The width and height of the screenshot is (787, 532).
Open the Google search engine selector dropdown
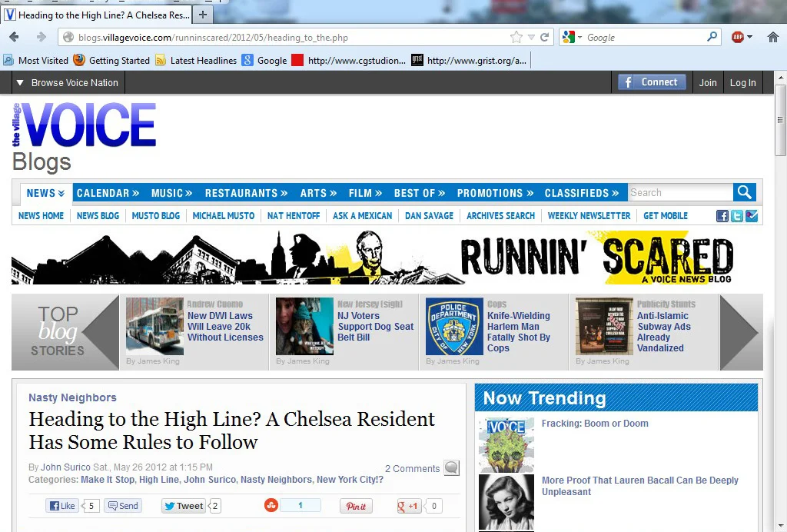(572, 37)
